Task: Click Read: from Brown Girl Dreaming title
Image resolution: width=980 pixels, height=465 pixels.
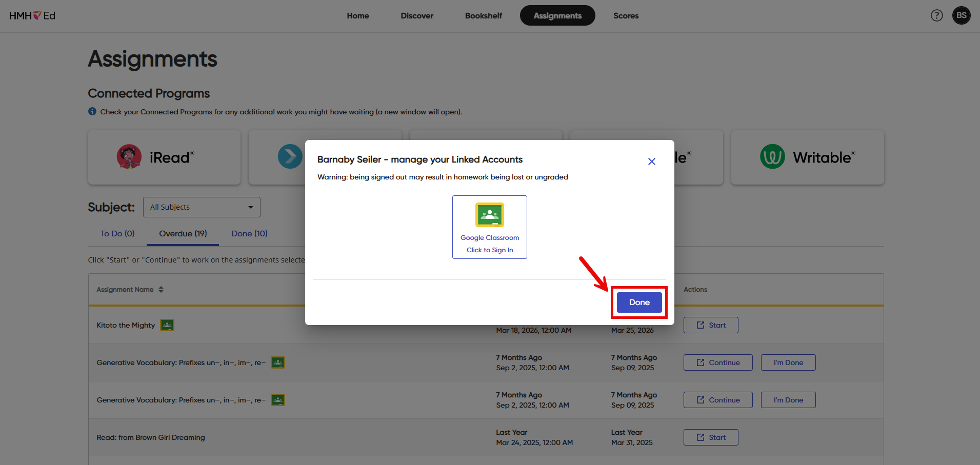Action: (x=151, y=437)
